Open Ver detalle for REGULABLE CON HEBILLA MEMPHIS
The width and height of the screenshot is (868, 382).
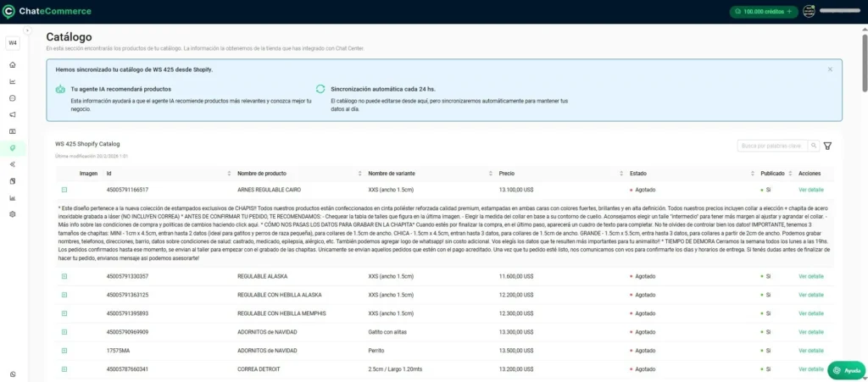coord(811,313)
